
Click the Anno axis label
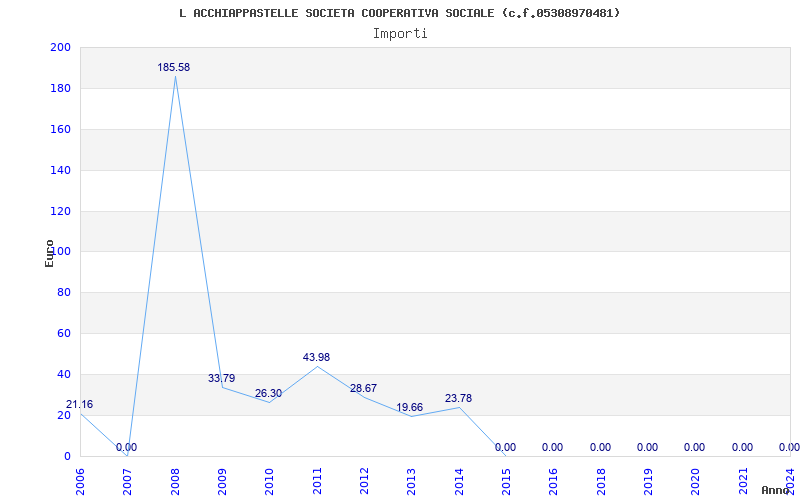click(775, 490)
